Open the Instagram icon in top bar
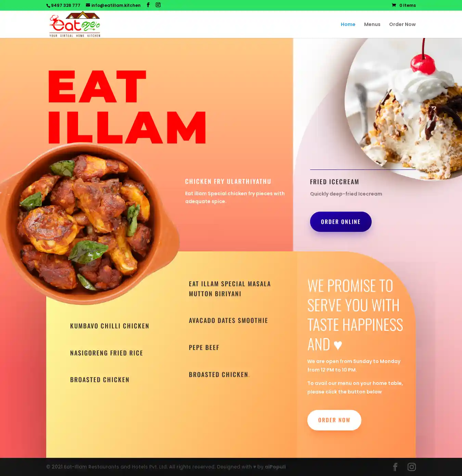 [x=158, y=5]
